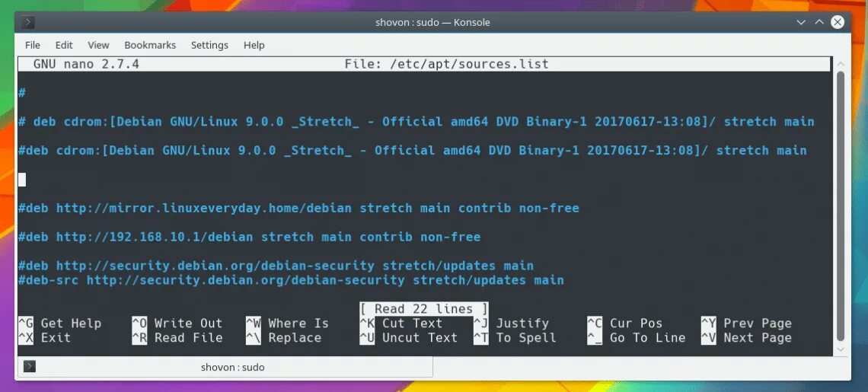868x392 pixels.
Task: Click the '^W Where Is' shortcut
Action: click(x=287, y=323)
